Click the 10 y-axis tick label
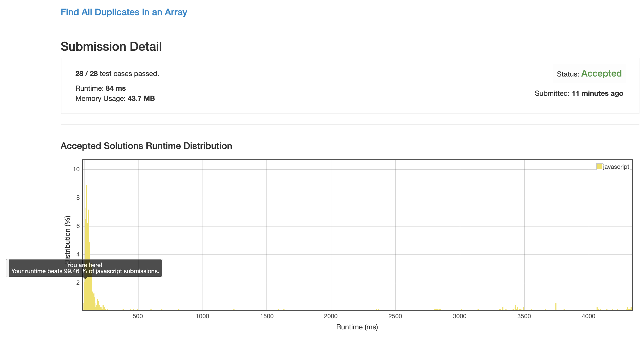Image resolution: width=644 pixels, height=337 pixels. [76, 169]
